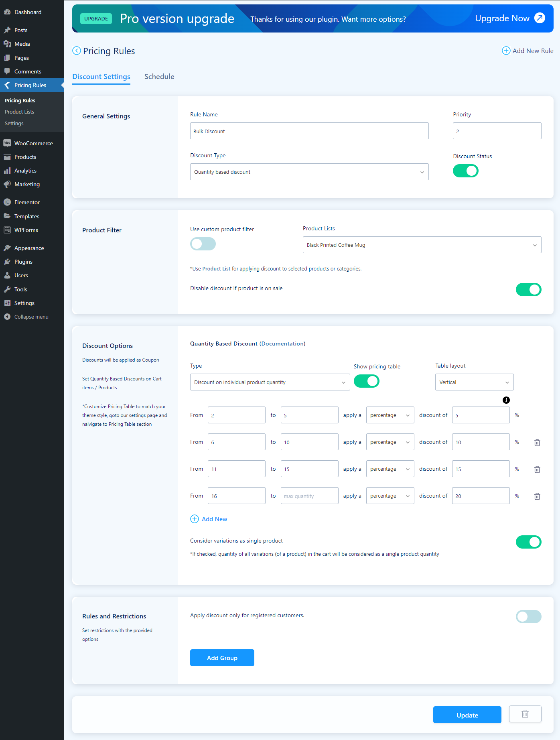Open Settings under Pricing Rules submenu
The width and height of the screenshot is (560, 740).
[x=14, y=123]
